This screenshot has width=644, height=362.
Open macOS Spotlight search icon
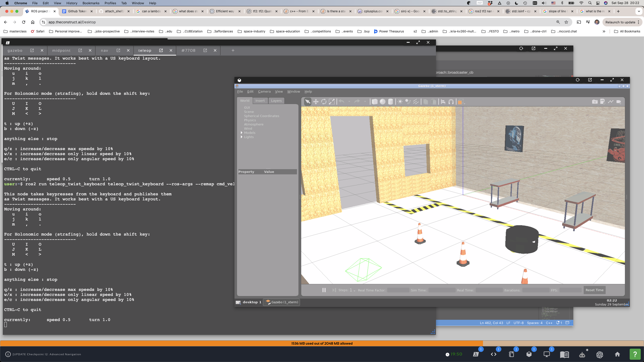click(590, 3)
